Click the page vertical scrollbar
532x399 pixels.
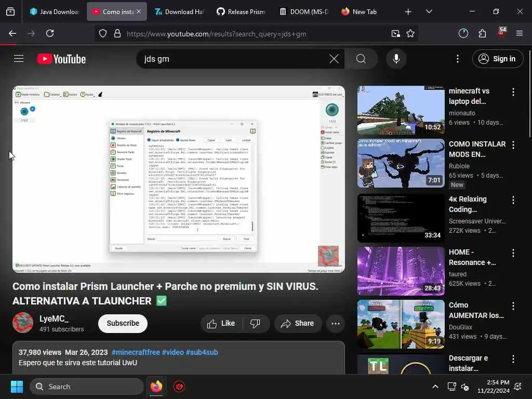[x=530, y=94]
